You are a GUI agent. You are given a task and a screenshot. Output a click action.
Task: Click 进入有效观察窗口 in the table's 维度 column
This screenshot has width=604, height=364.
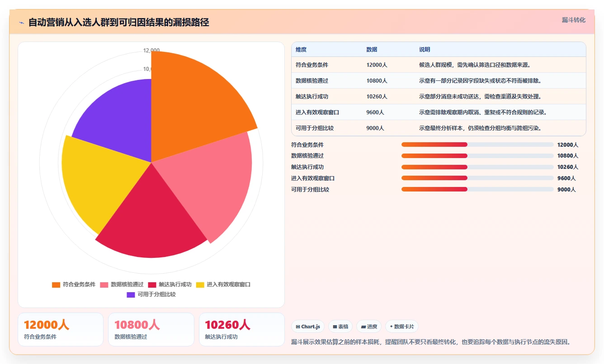tap(317, 112)
